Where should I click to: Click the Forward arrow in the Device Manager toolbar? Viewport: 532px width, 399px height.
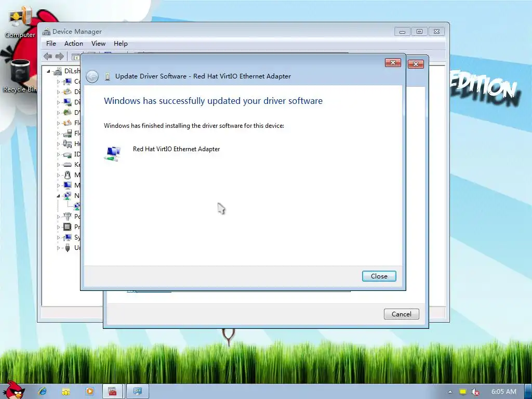click(x=60, y=56)
